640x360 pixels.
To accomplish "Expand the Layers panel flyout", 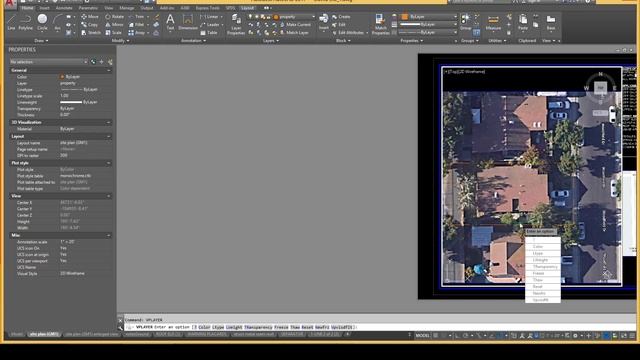I will tap(271, 40).
